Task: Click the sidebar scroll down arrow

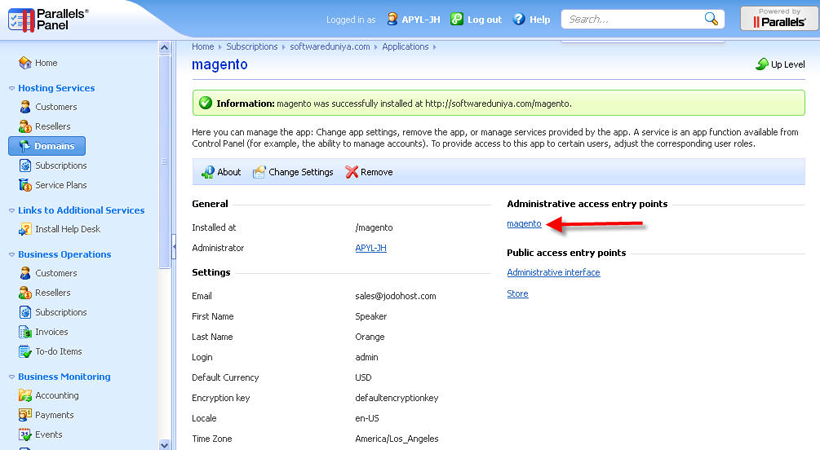Action: 164,445
